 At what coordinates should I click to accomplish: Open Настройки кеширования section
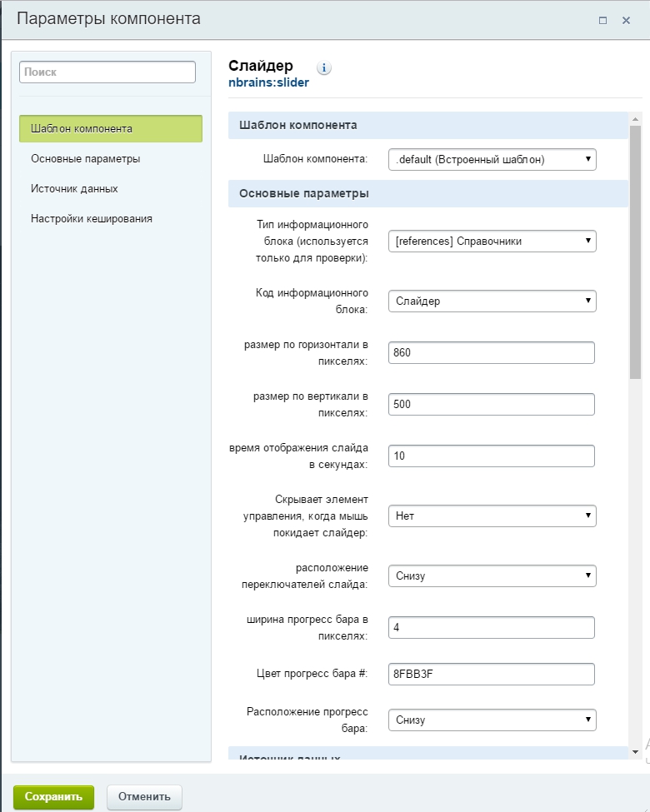tap(92, 218)
